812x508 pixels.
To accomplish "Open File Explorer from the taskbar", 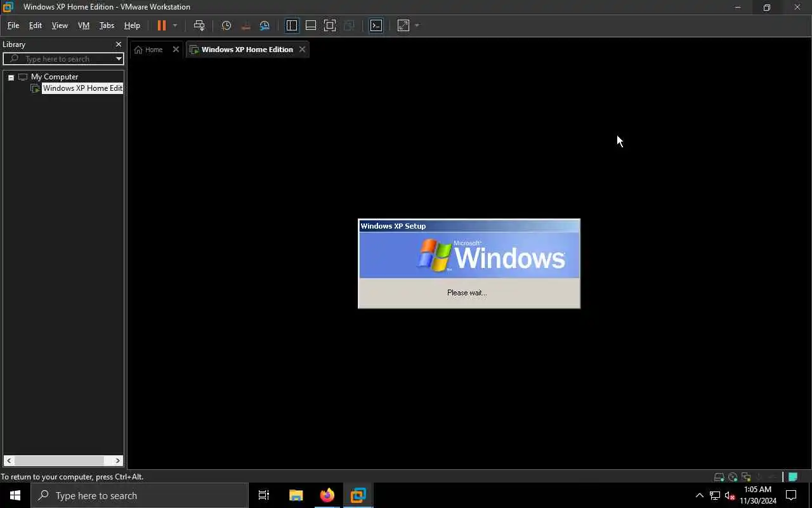I will [296, 495].
